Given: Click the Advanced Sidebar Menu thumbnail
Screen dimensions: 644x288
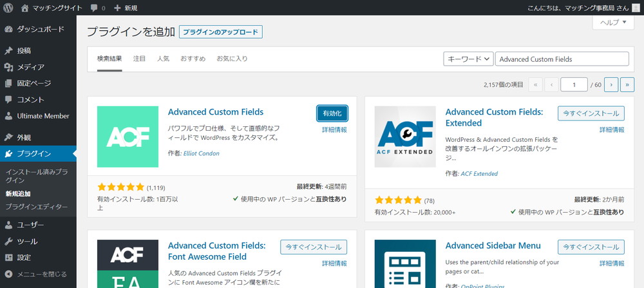Looking at the screenshot, I should (405, 264).
